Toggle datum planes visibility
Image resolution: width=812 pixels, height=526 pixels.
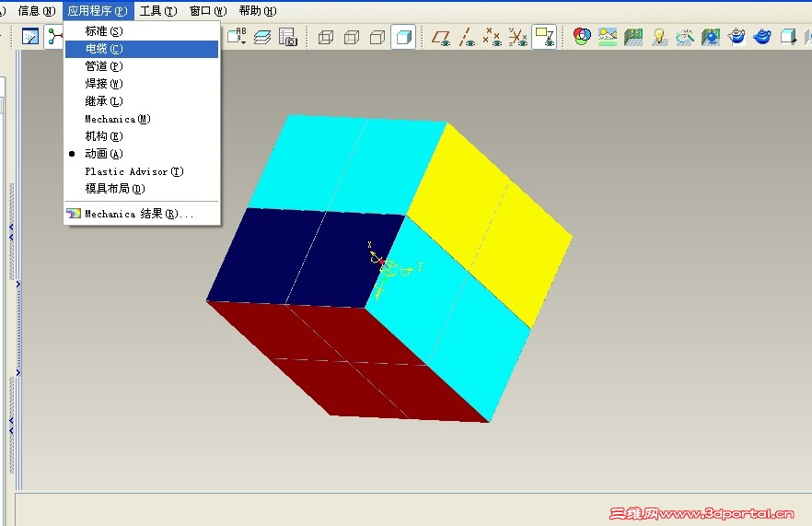441,38
